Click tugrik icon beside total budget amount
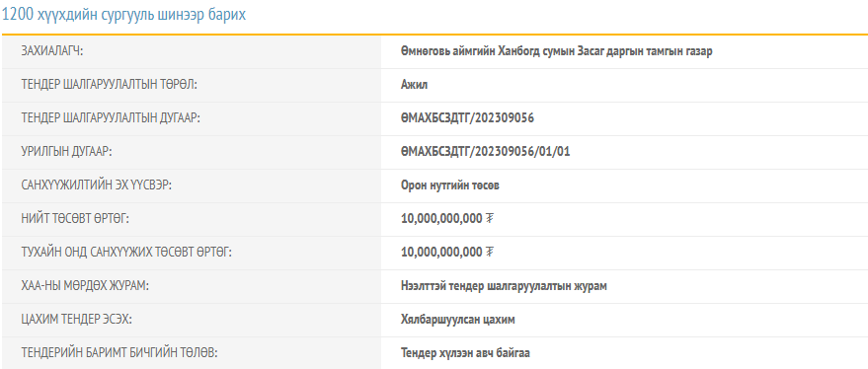Image resolution: width=868 pixels, height=369 pixels. coord(490,219)
